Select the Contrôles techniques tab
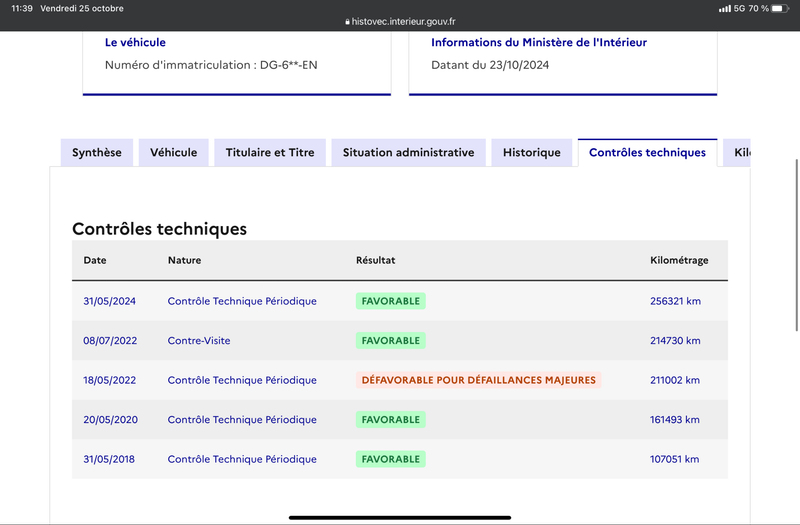 click(647, 153)
